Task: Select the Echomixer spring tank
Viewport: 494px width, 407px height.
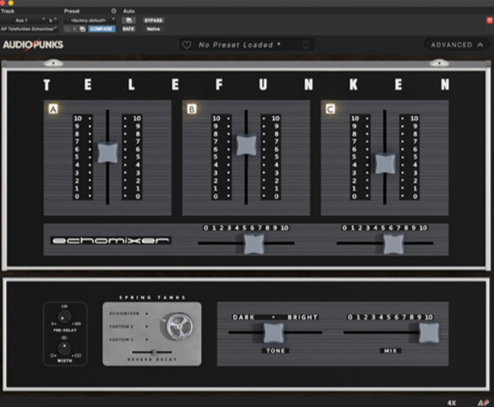Action: 129,314
